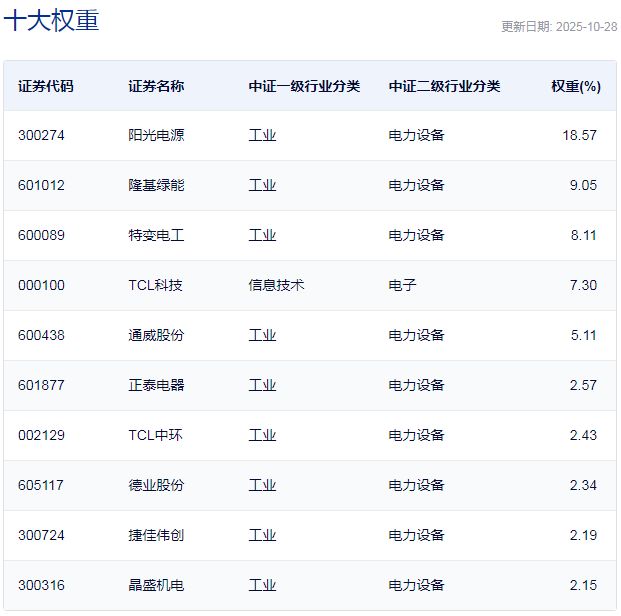621x616 pixels.
Task: Click the TCL科技 security name
Action: point(155,285)
